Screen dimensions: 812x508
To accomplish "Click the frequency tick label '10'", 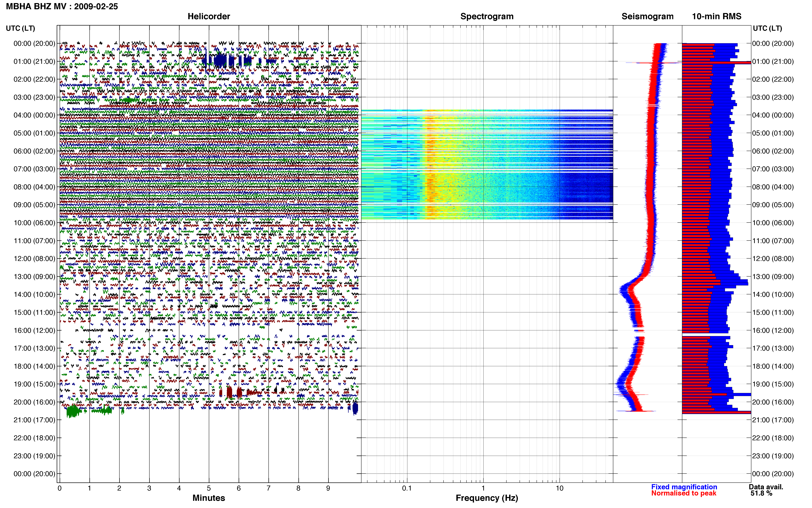I will [559, 488].
